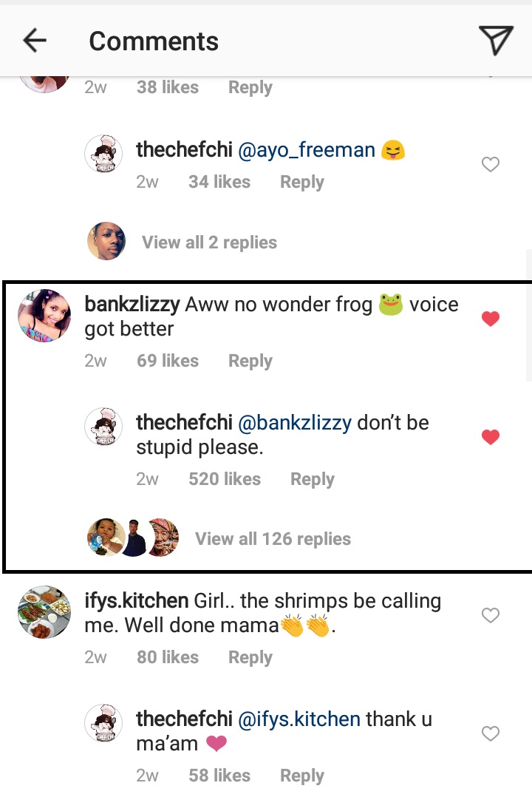Image resolution: width=532 pixels, height=797 pixels.
Task: Reply to thechefchi's 520-likes comment
Action: [312, 479]
